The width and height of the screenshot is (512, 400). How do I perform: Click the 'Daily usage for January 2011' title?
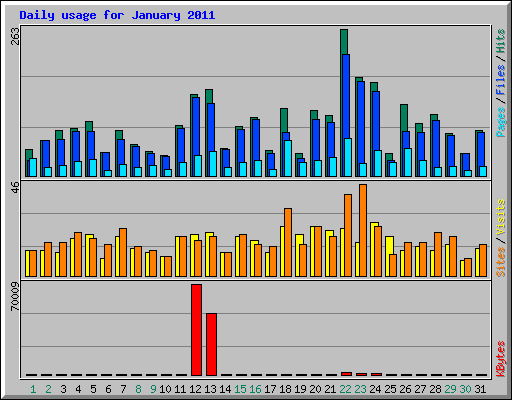click(117, 16)
